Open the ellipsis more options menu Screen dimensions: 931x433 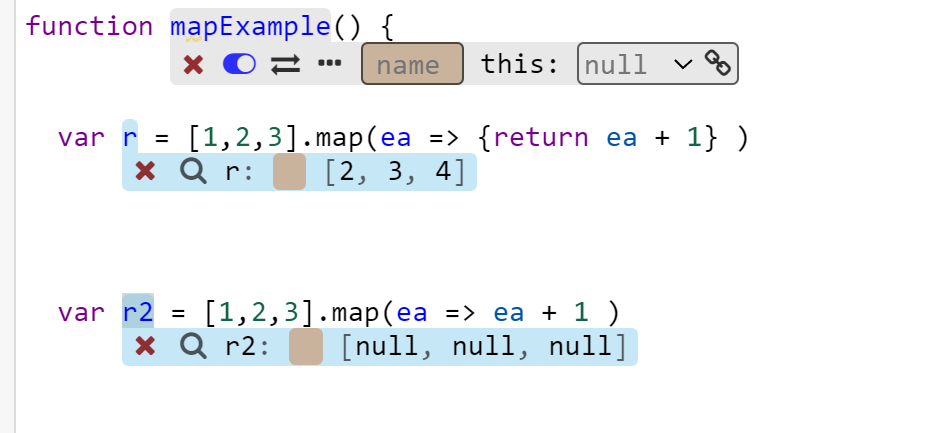click(330, 64)
